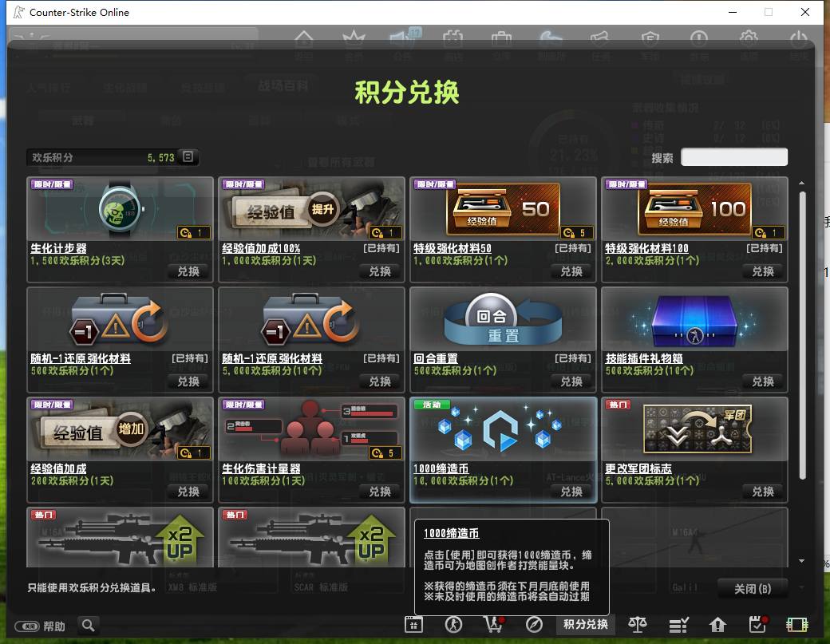The width and height of the screenshot is (830, 644).
Task: Click the film strip icon in bottom bar
Action: pos(796,625)
